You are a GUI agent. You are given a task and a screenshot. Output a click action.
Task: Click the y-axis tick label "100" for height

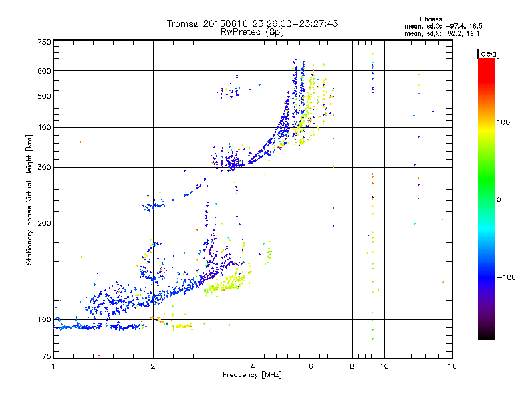click(x=44, y=319)
